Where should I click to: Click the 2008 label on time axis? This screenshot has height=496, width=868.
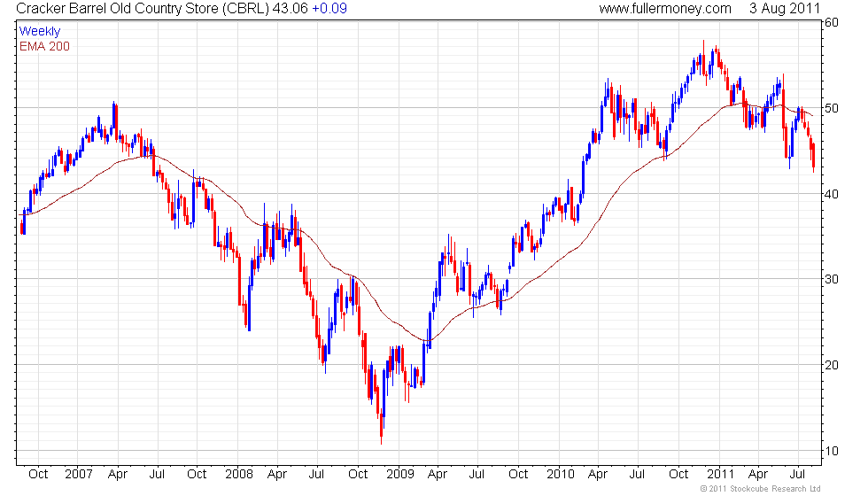coord(238,475)
